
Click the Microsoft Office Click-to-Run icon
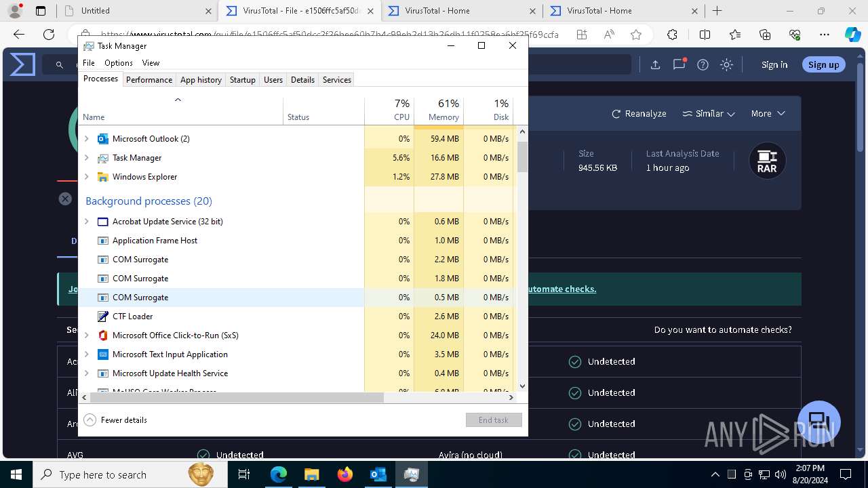click(103, 335)
